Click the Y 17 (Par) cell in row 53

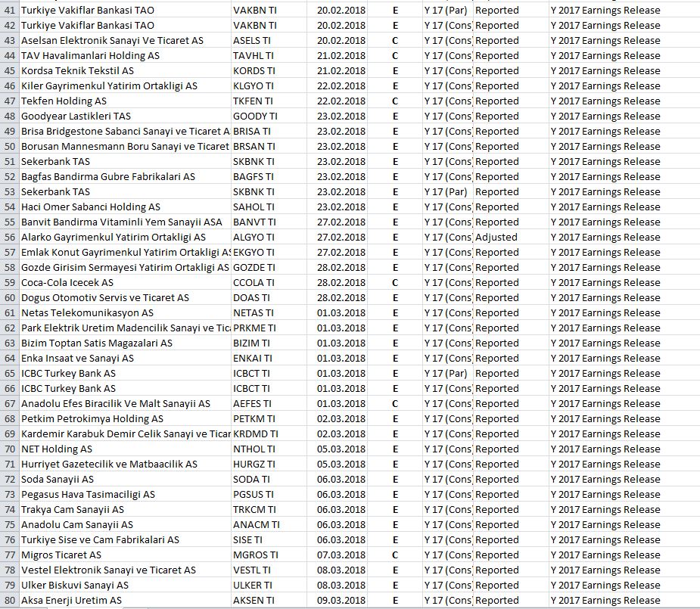point(446,191)
